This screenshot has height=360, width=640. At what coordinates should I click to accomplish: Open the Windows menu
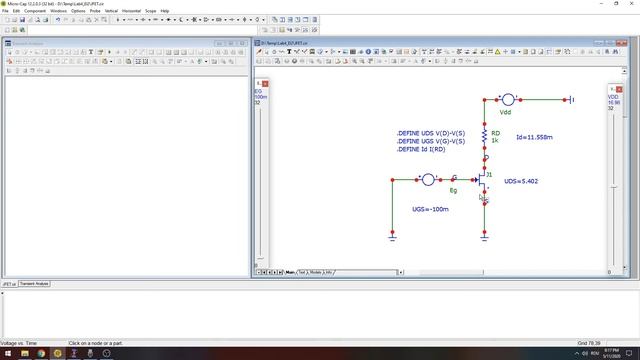pyautogui.click(x=58, y=11)
